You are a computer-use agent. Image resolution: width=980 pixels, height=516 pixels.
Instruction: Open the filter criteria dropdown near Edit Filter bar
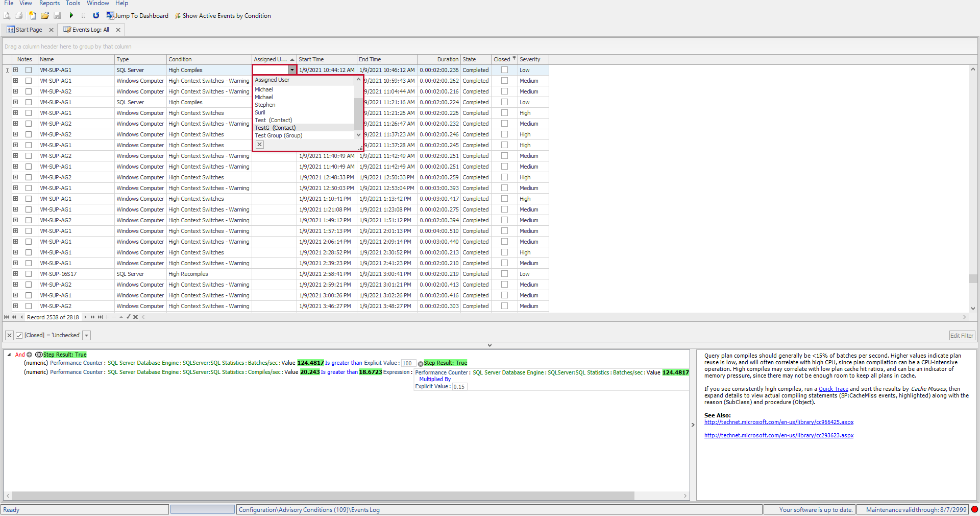coord(86,335)
